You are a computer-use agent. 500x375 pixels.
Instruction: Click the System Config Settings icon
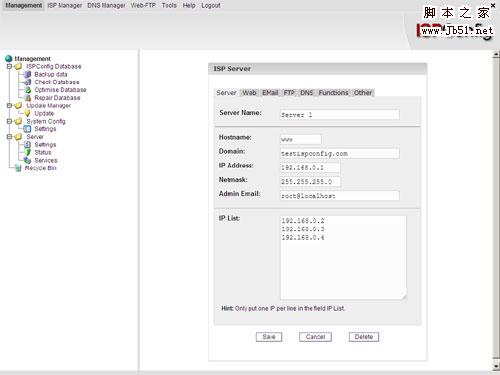coord(27,129)
